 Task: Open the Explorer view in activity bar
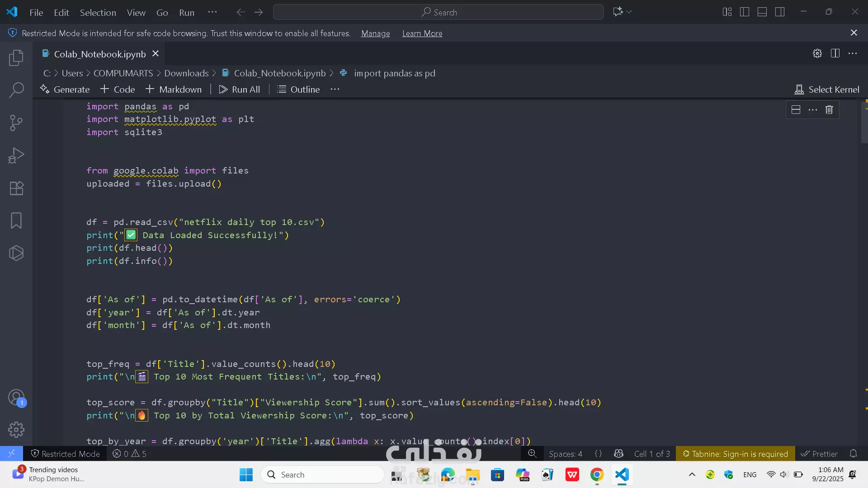click(x=16, y=57)
